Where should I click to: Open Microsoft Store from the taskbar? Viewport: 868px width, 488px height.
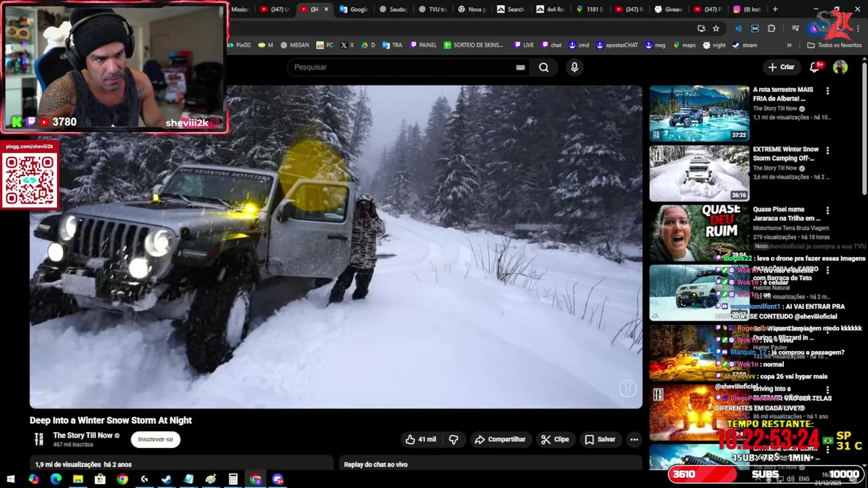100,479
